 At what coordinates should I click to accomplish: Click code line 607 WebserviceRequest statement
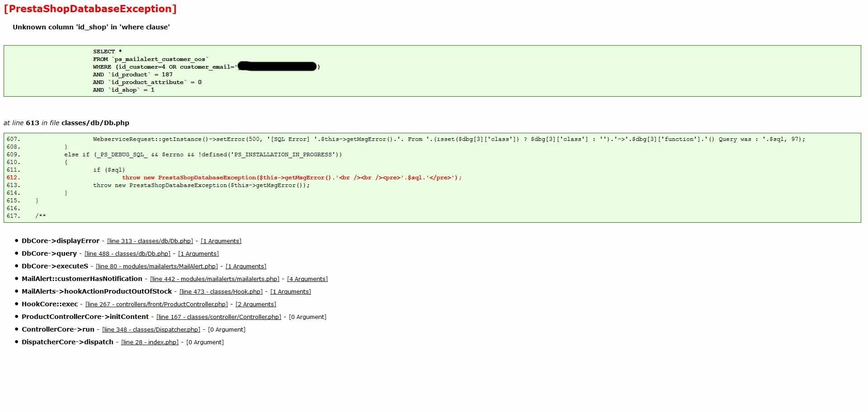point(449,139)
